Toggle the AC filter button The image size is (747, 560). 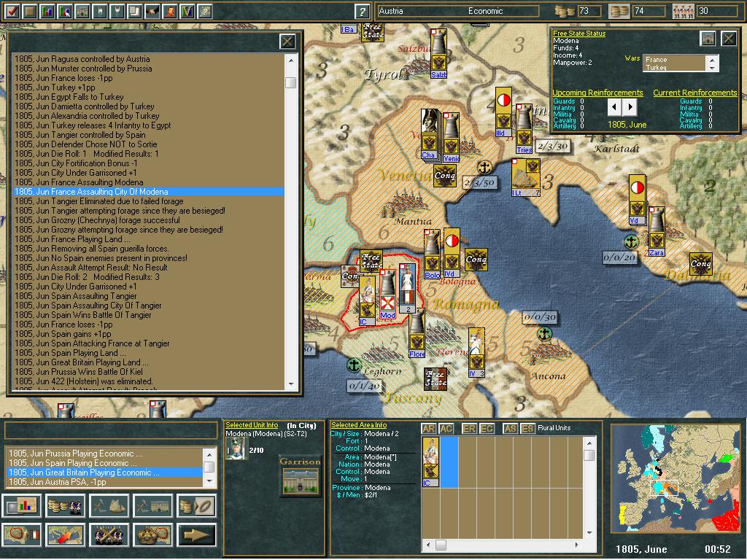tap(446, 429)
